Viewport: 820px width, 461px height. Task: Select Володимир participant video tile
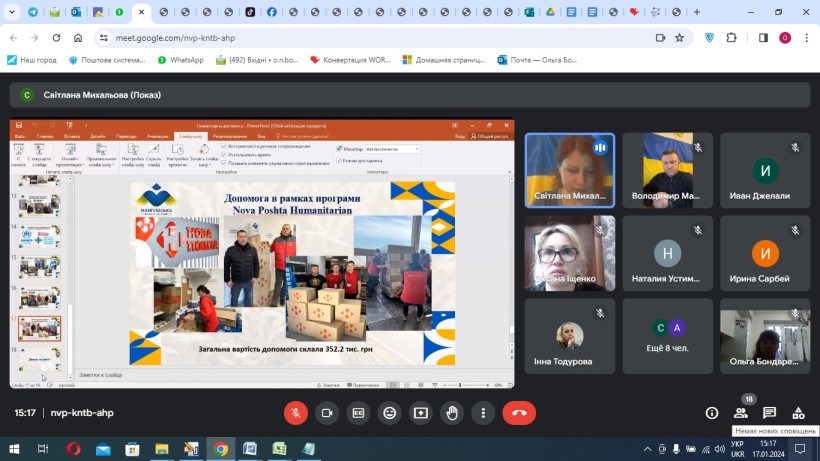668,170
